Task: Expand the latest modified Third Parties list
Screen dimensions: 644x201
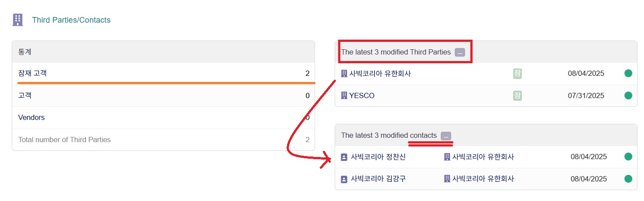Action: (x=460, y=52)
